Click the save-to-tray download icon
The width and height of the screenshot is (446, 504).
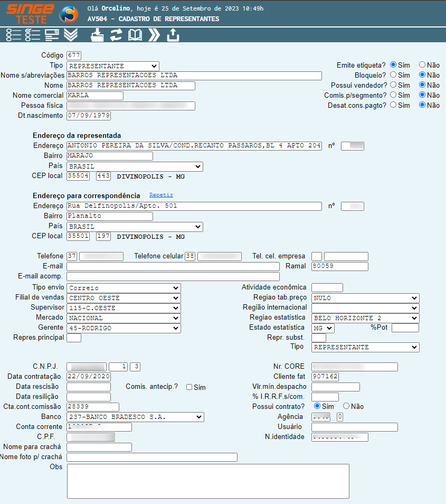[x=98, y=35]
